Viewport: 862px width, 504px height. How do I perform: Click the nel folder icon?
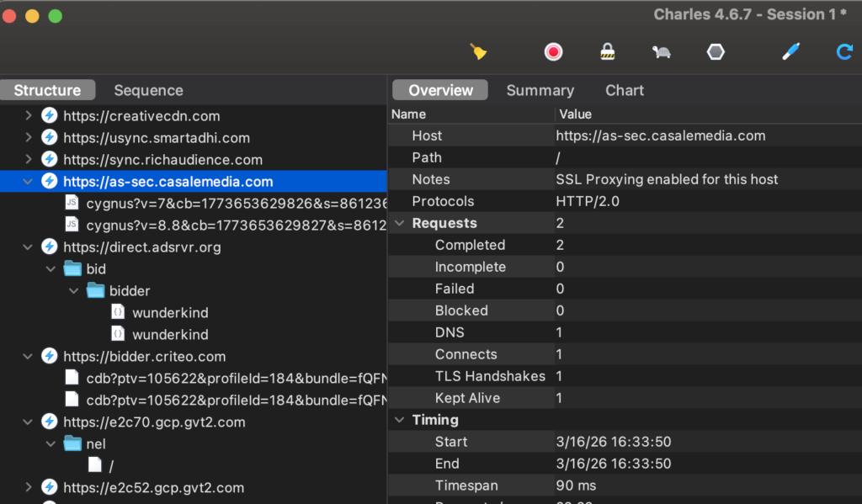click(x=72, y=444)
